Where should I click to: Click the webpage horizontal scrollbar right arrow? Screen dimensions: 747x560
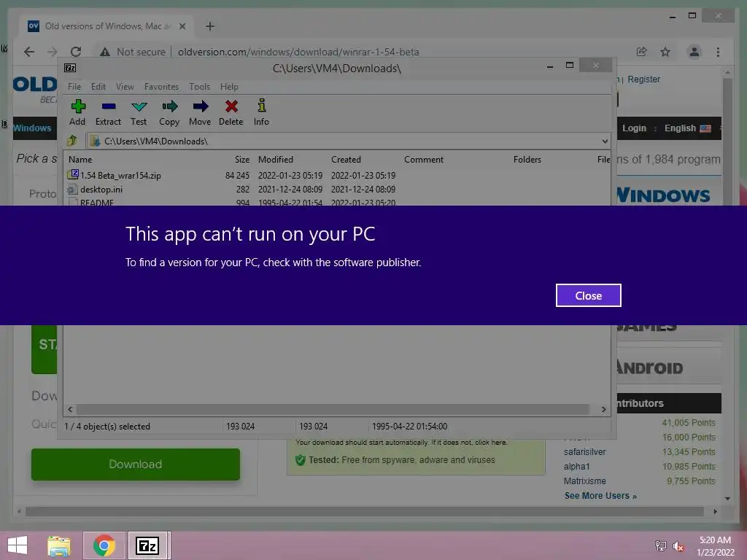pyautogui.click(x=715, y=511)
